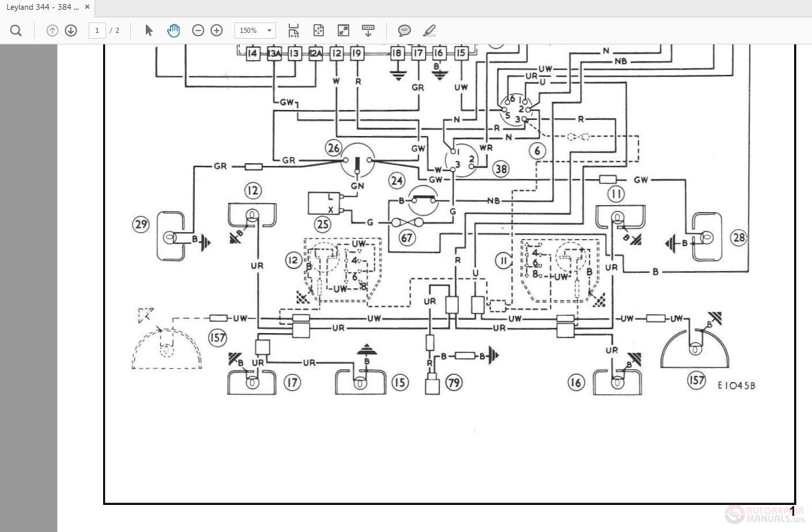This screenshot has height=532, width=812.
Task: Click diagram reference E1045B
Action: [736, 386]
